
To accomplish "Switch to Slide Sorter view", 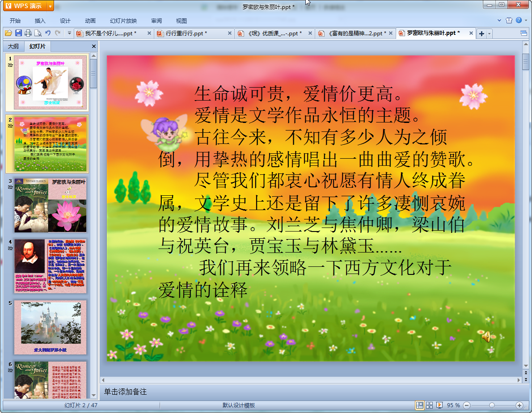I will [430, 405].
